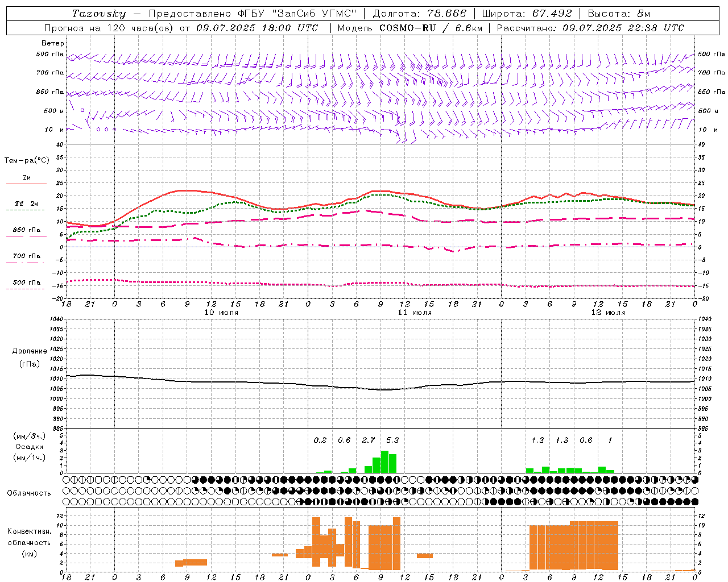Click the Модель COSMO-RU / 6.6км text
Image resolution: width=728 pixels, height=582 pixels.
click(x=409, y=28)
